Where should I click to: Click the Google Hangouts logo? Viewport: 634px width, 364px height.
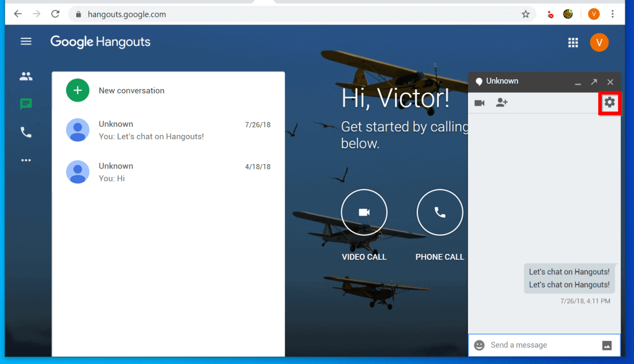[100, 41]
